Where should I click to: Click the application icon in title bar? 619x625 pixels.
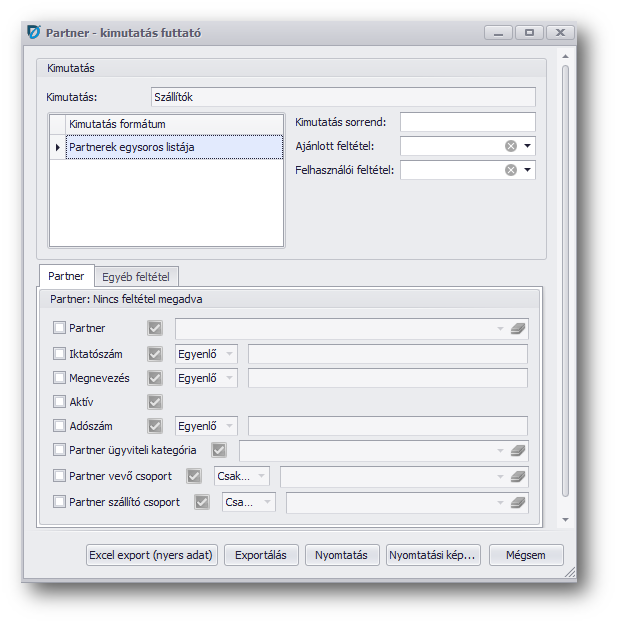[33, 32]
